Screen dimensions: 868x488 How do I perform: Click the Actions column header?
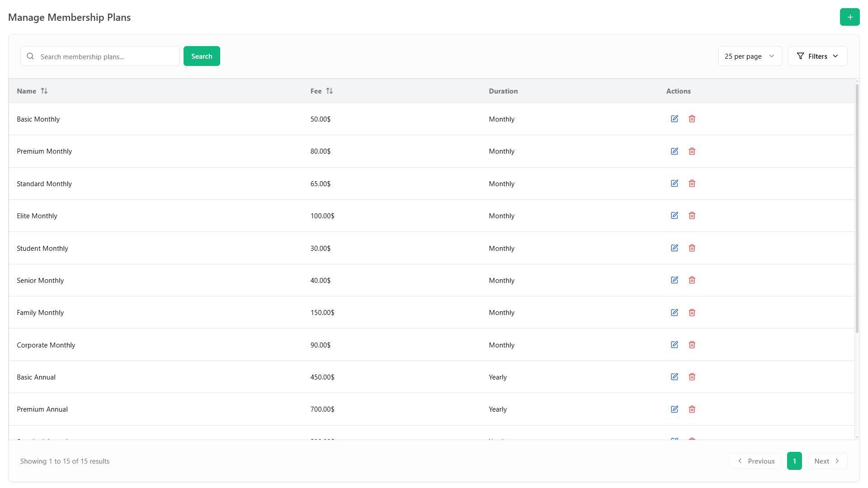(678, 91)
